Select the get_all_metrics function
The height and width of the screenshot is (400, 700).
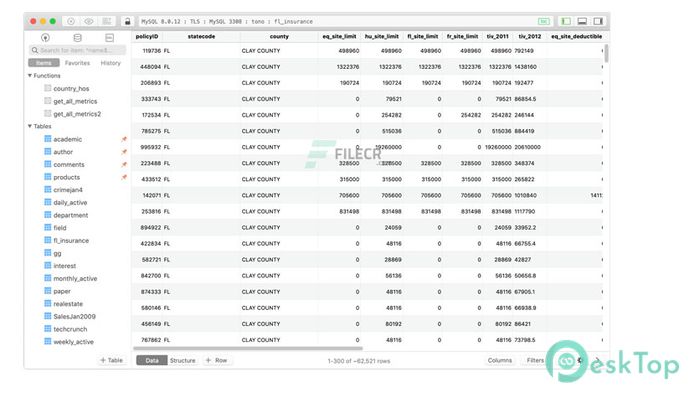pos(75,101)
